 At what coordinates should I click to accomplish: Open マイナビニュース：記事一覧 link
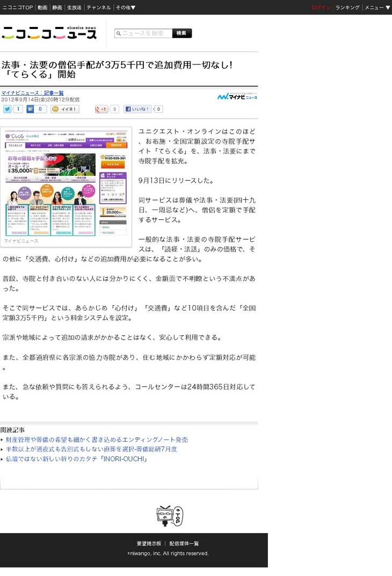(x=32, y=93)
